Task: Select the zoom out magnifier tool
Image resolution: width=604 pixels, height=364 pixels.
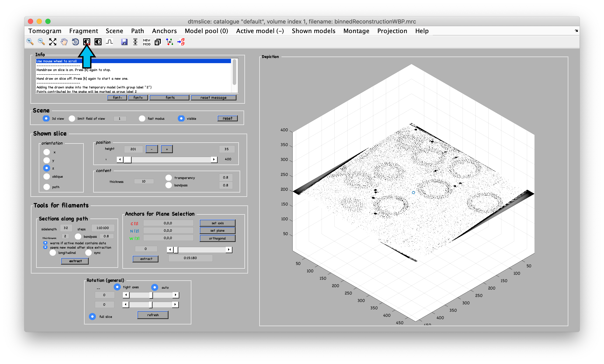Action: [41, 42]
